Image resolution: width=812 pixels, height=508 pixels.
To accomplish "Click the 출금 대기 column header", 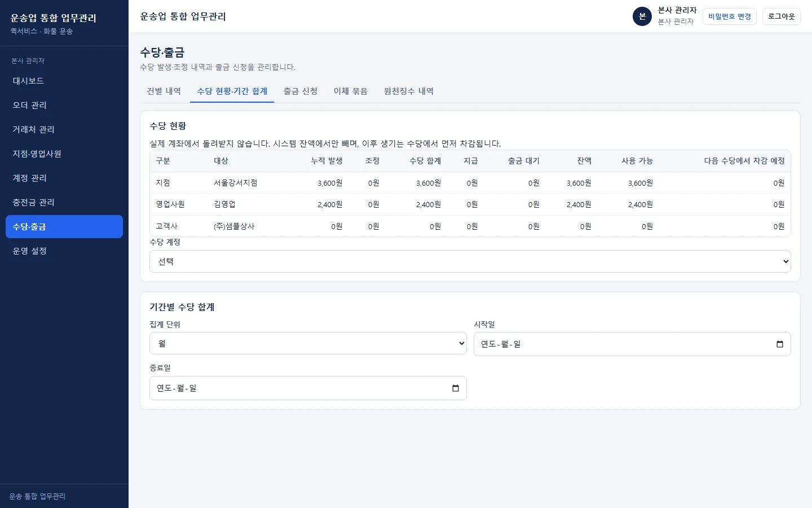I will (x=524, y=161).
